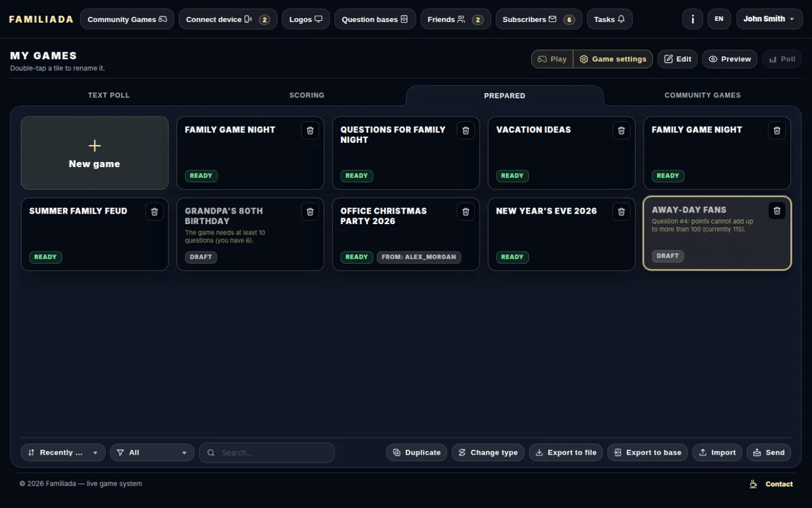Open the Contact link in footer

[779, 484]
